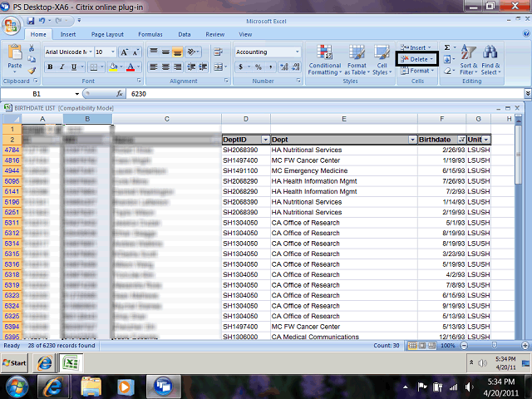Click the AutoSum sigma icon

click(x=448, y=48)
